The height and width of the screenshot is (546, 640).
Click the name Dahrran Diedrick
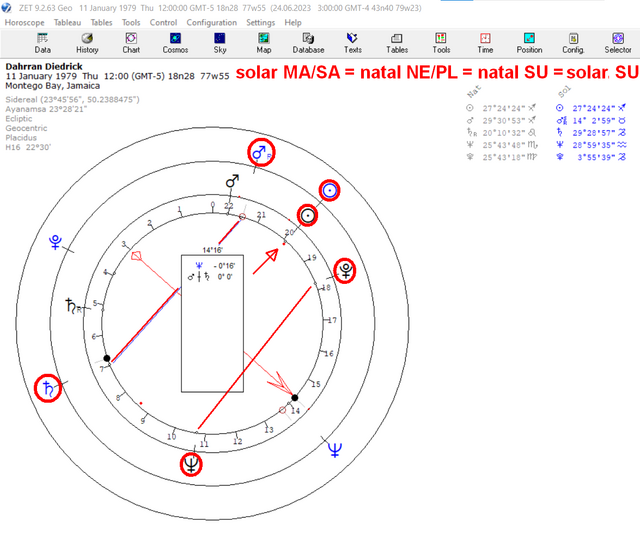tap(44, 67)
